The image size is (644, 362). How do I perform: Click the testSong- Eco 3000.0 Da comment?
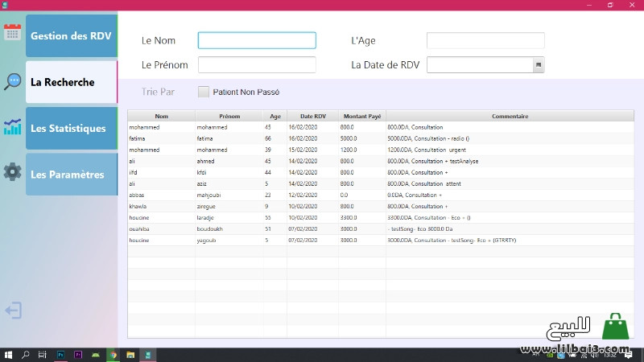pyautogui.click(x=510, y=229)
